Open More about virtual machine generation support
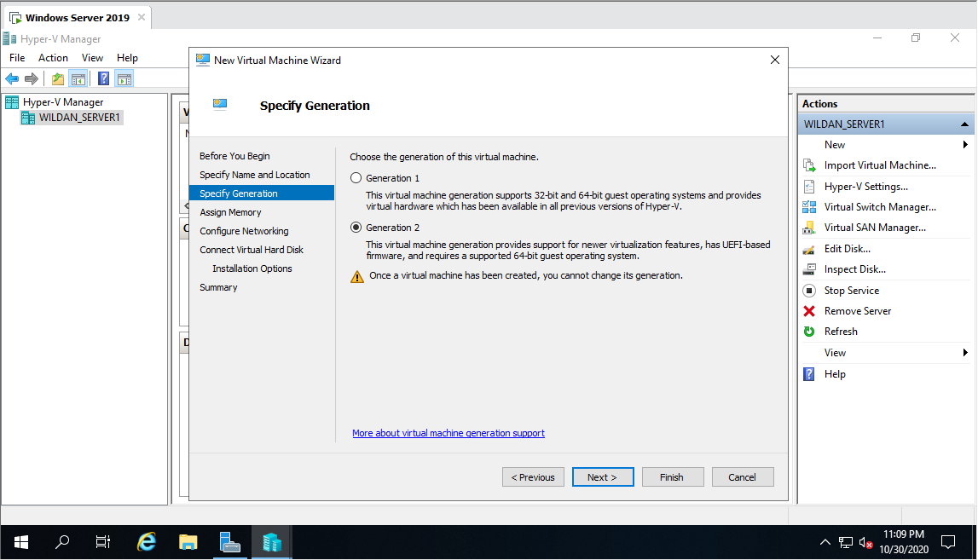This screenshot has height=560, width=978. click(448, 433)
